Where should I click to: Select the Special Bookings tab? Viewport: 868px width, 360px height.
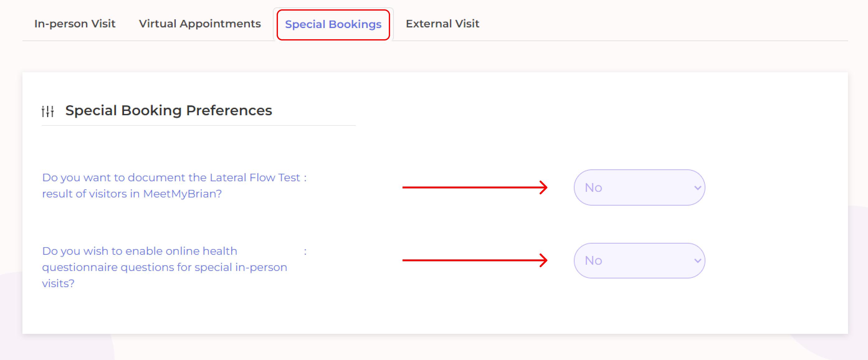[x=333, y=25]
